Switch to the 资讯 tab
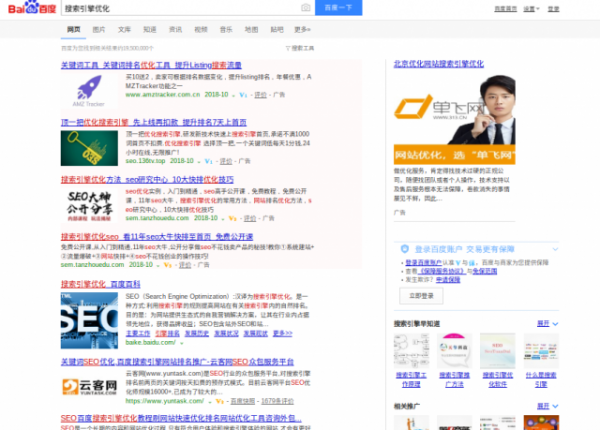The height and width of the screenshot is (430, 600). (x=175, y=29)
